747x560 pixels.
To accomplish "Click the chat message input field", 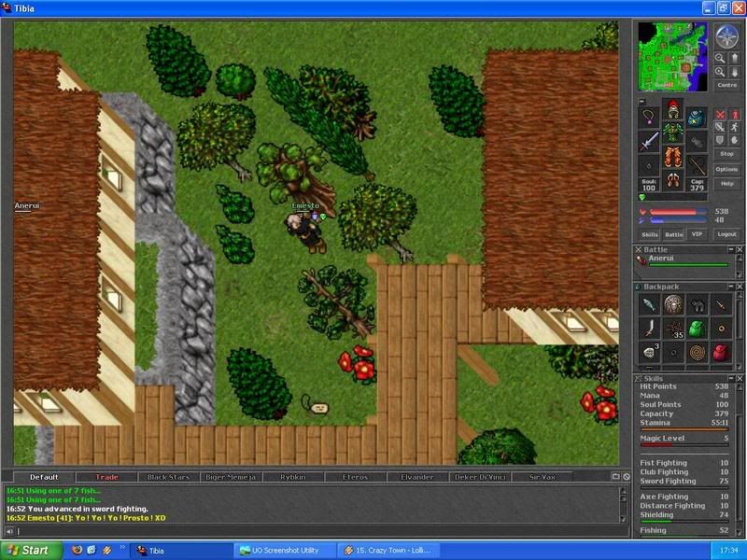I will coord(322,531).
